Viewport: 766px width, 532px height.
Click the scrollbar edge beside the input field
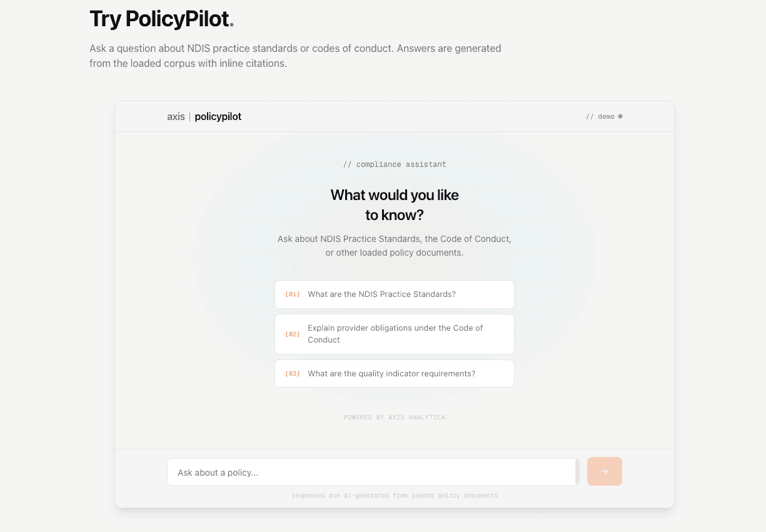(577, 471)
